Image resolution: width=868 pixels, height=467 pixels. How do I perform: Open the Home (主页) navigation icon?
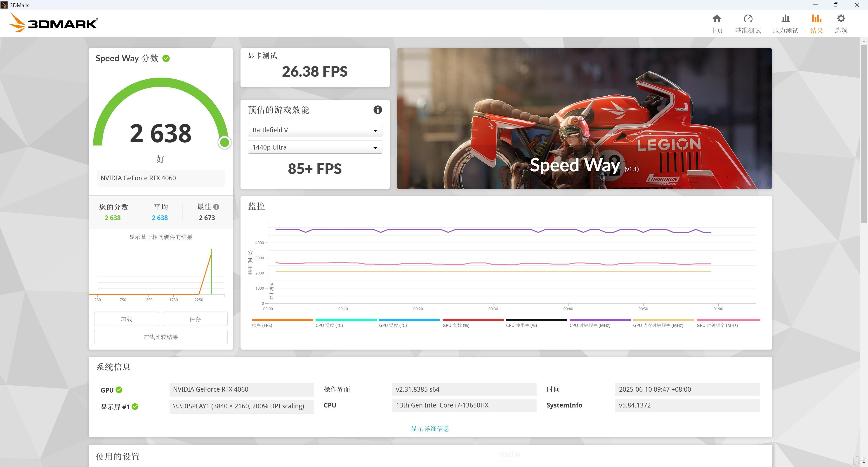click(x=717, y=19)
